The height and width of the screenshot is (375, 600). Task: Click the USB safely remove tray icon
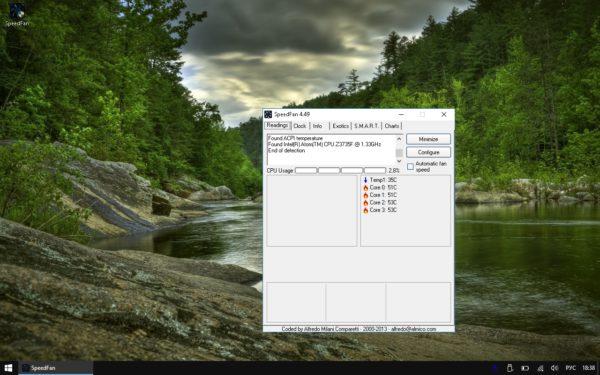pyautogui.click(x=509, y=368)
